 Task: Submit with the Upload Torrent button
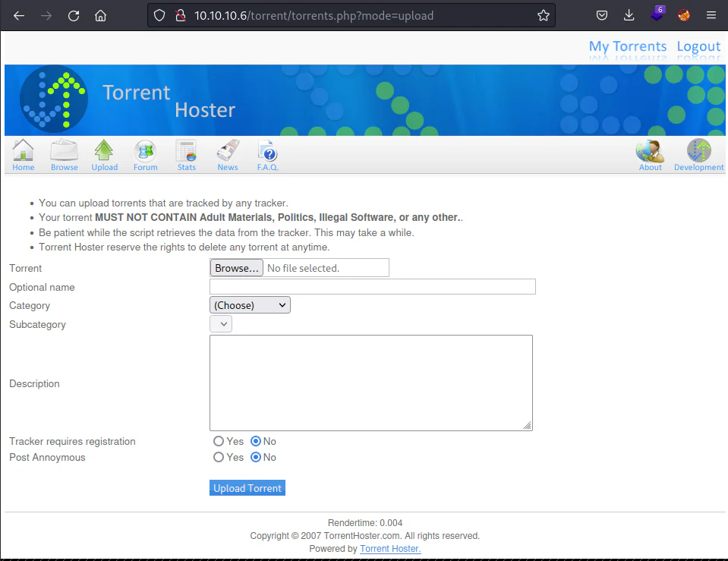(247, 488)
